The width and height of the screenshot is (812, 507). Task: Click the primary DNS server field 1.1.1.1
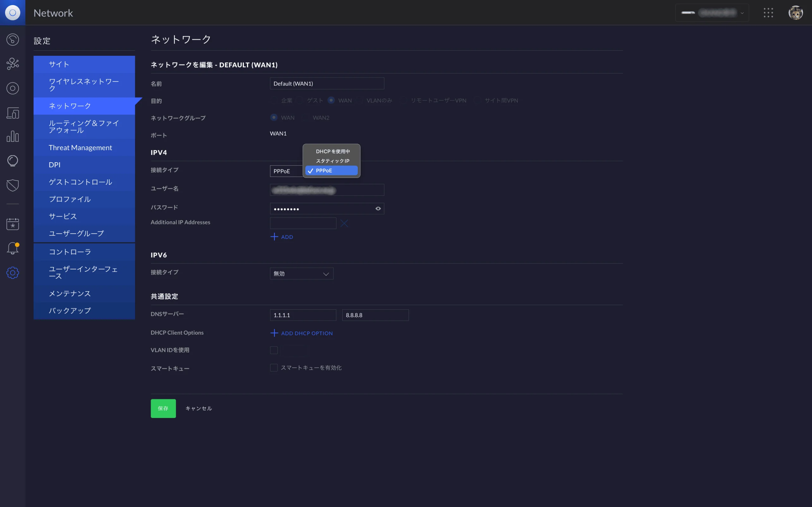pos(303,315)
